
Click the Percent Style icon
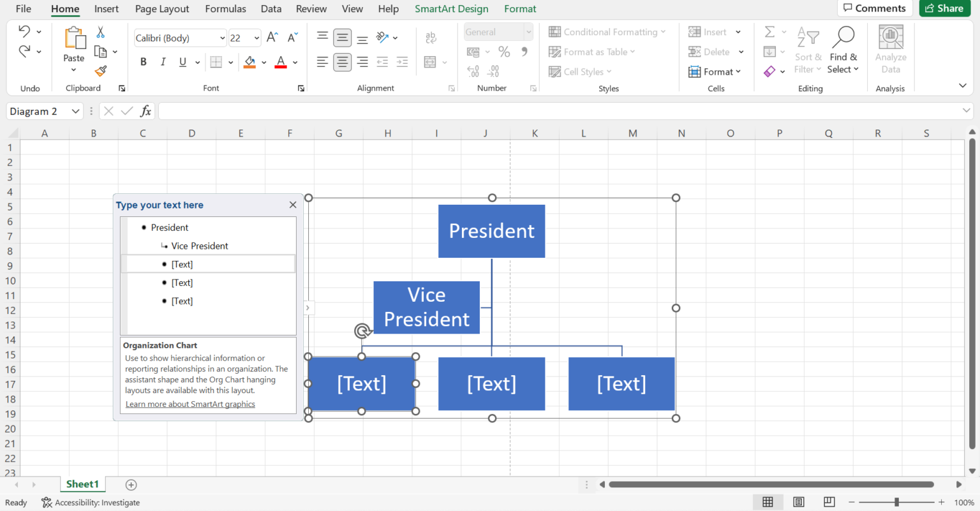point(503,52)
